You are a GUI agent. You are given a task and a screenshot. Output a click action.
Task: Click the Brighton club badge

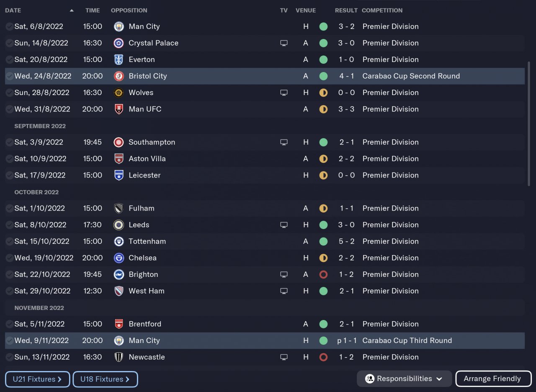[119, 275]
